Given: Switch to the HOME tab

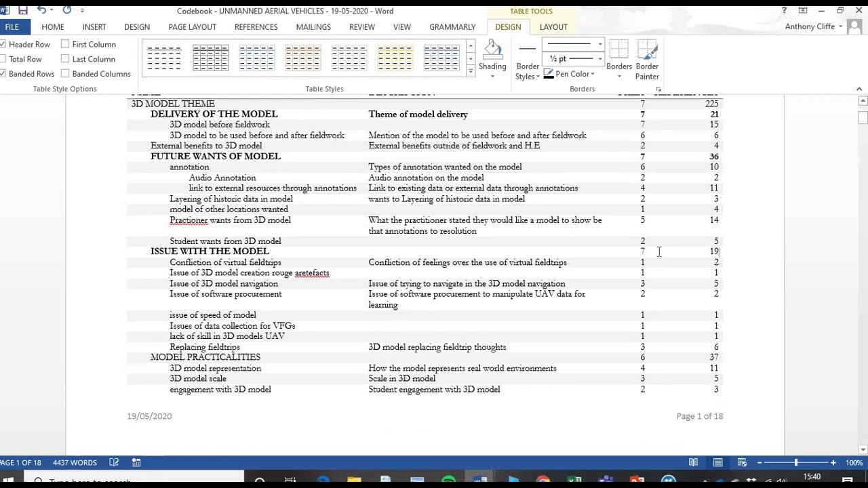Looking at the screenshot, I should (52, 27).
